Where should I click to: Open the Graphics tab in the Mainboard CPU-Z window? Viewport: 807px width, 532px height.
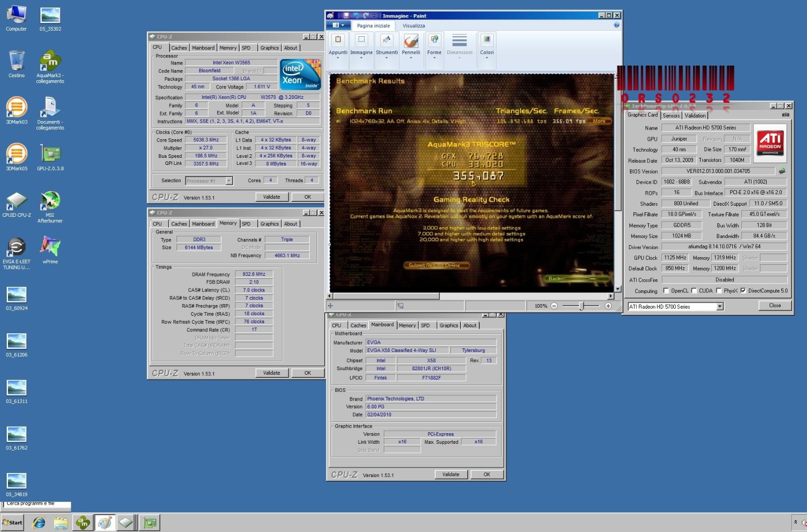(449, 326)
